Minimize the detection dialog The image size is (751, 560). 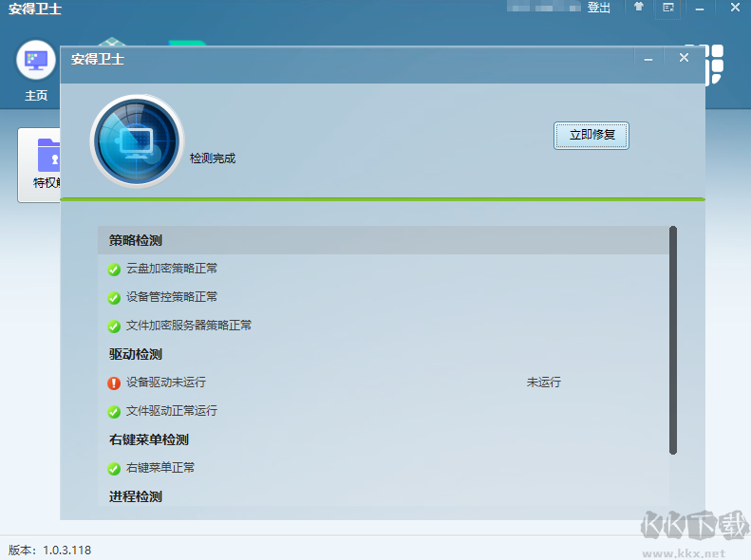[x=648, y=59]
